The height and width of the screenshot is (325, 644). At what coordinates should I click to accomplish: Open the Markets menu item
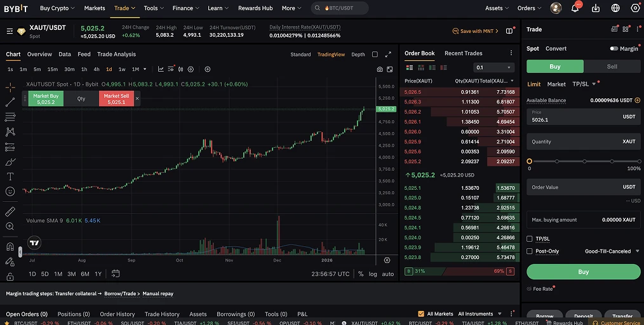tap(95, 8)
